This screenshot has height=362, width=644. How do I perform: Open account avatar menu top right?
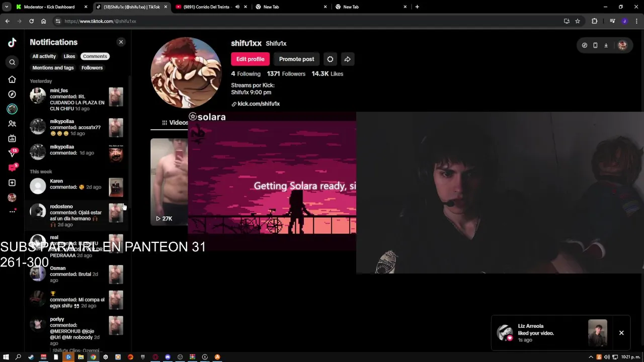pyautogui.click(x=622, y=45)
